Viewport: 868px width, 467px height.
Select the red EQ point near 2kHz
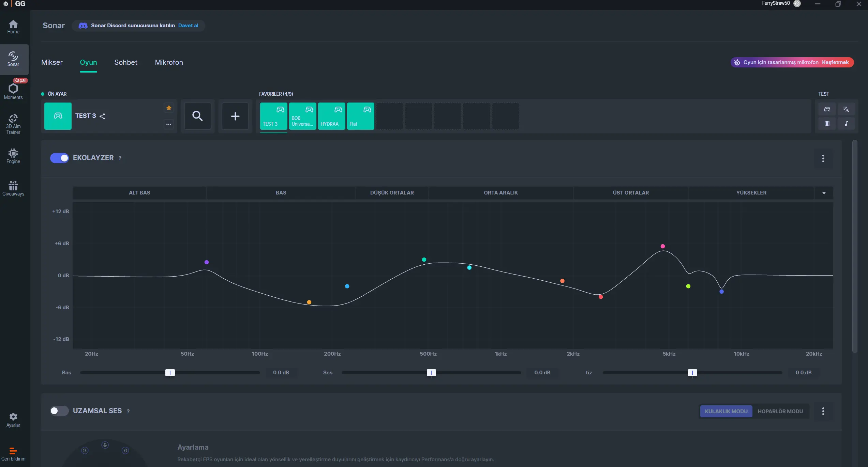601,297
